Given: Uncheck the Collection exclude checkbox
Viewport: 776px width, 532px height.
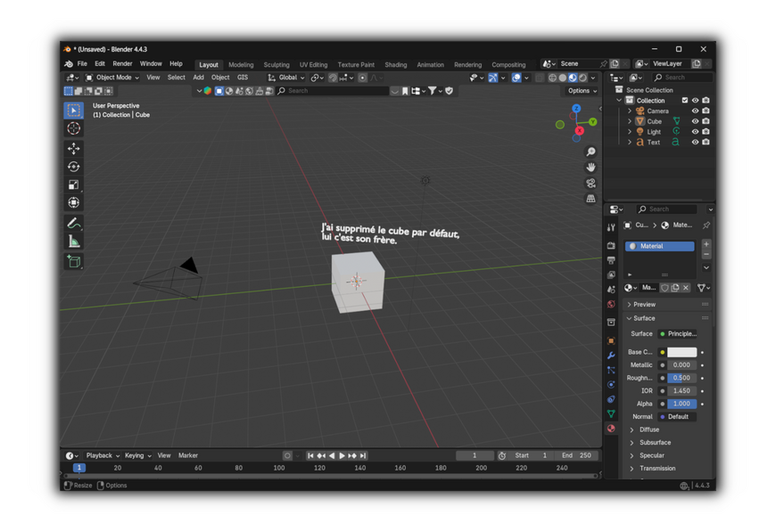Looking at the screenshot, I should (x=684, y=101).
